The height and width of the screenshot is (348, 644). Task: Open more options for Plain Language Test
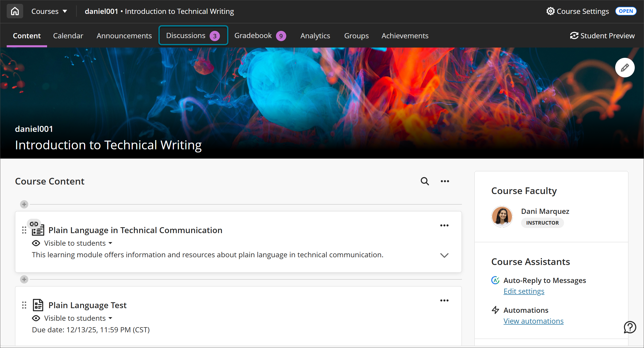pos(444,300)
